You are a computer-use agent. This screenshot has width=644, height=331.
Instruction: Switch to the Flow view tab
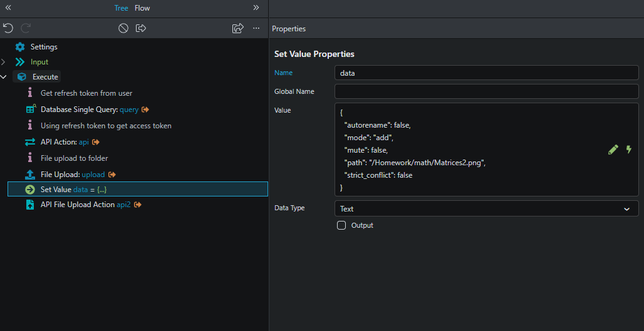tap(142, 8)
